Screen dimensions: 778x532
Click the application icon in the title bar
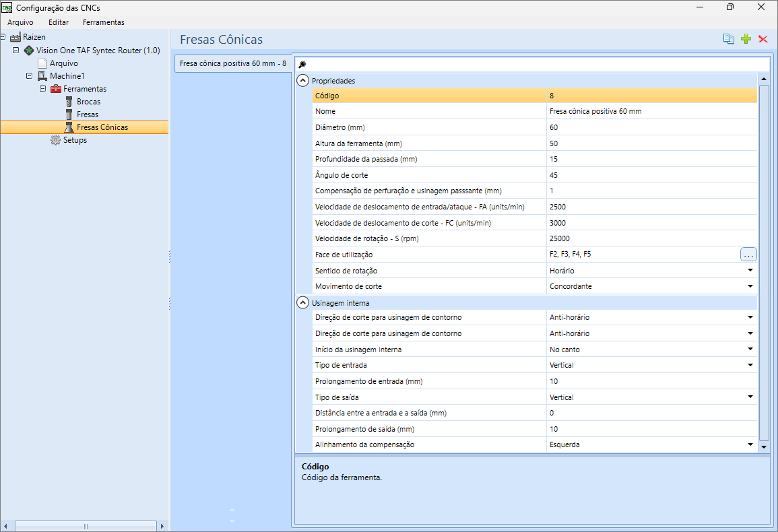(x=7, y=7)
